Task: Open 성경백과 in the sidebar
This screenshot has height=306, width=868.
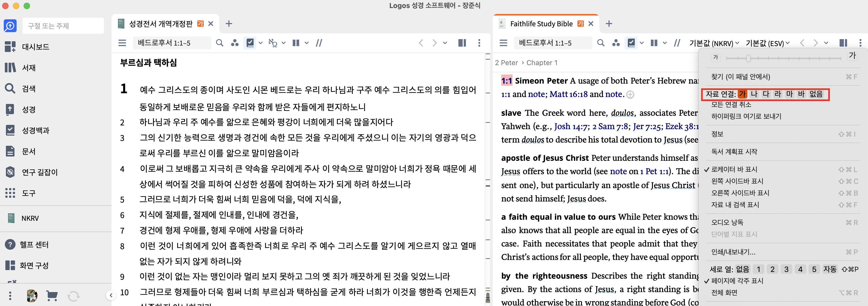Action: [27, 130]
